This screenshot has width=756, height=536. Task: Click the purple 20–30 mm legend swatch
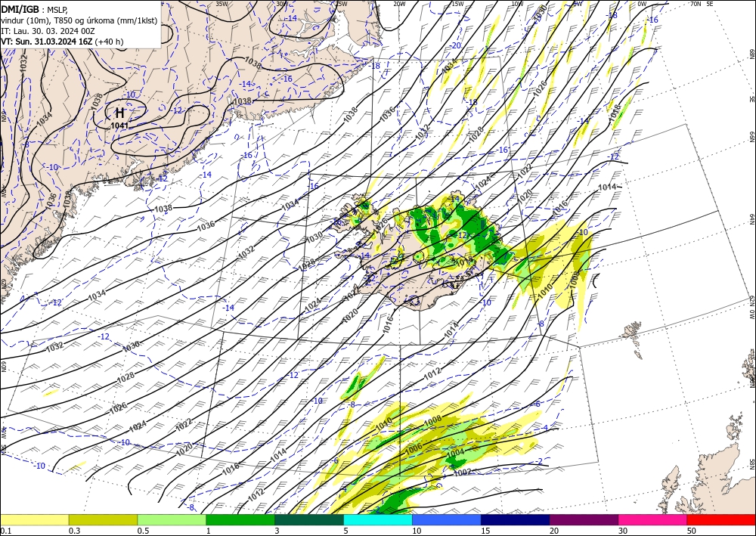584,519
